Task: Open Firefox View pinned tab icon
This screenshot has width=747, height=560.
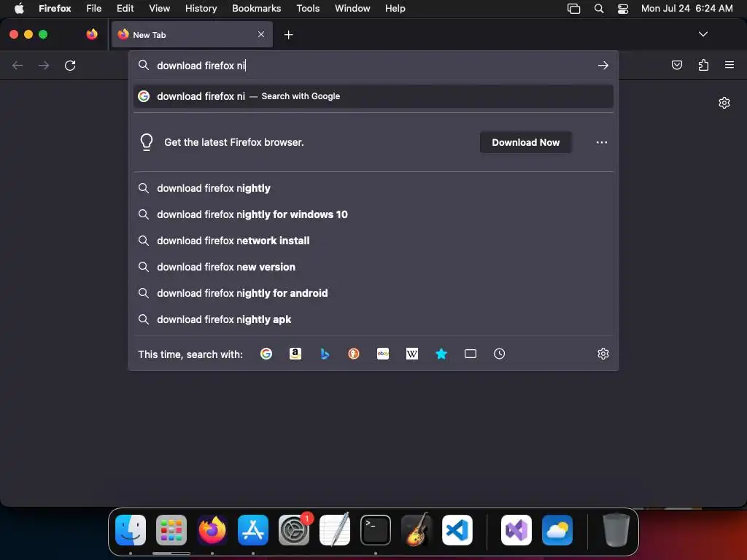Action: click(x=92, y=34)
